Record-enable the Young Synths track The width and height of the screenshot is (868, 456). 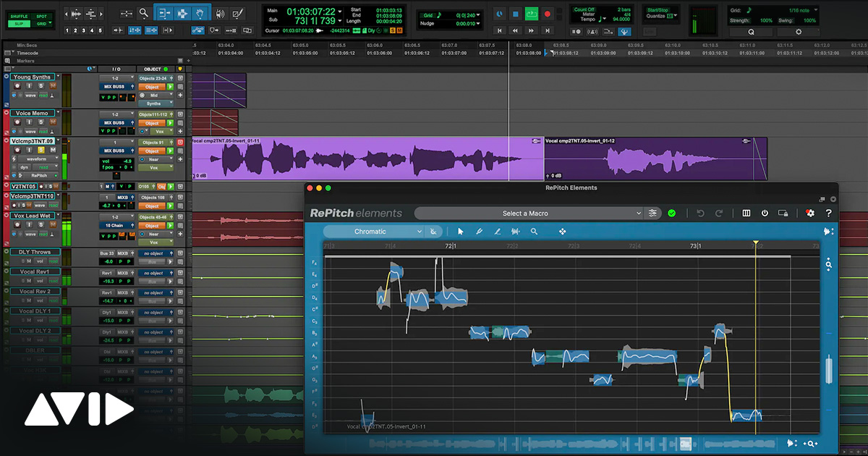coord(17,86)
